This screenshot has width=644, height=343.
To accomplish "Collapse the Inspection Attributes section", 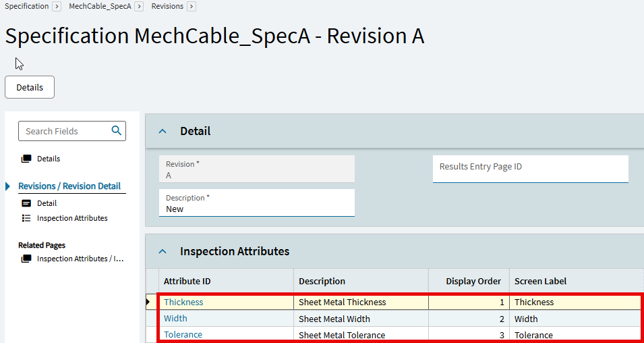I will (x=163, y=251).
